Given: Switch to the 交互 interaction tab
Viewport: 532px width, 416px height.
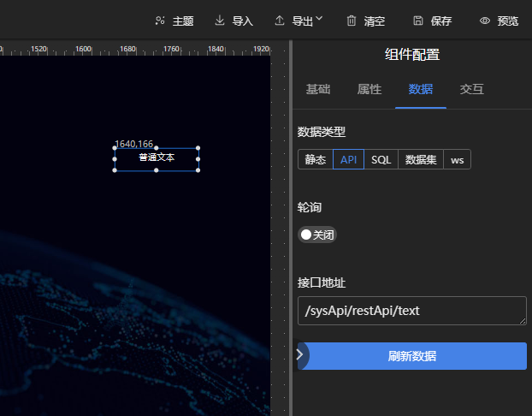Looking at the screenshot, I should click(x=471, y=89).
